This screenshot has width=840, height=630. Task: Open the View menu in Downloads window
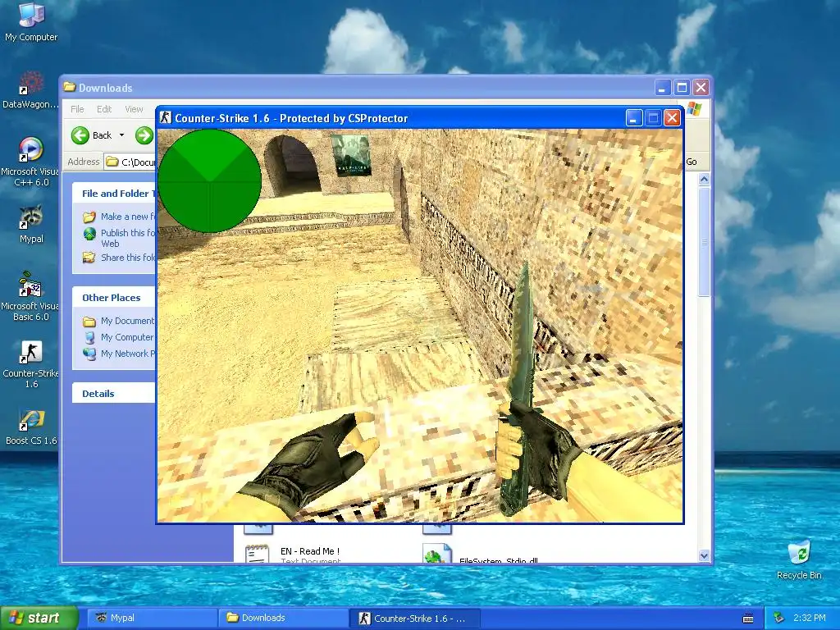pyautogui.click(x=134, y=109)
